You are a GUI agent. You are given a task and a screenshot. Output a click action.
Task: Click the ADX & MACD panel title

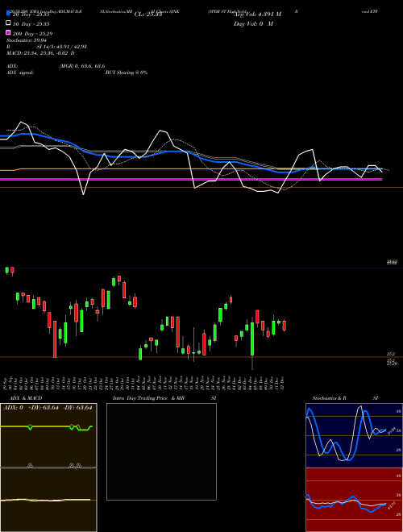coord(26,398)
